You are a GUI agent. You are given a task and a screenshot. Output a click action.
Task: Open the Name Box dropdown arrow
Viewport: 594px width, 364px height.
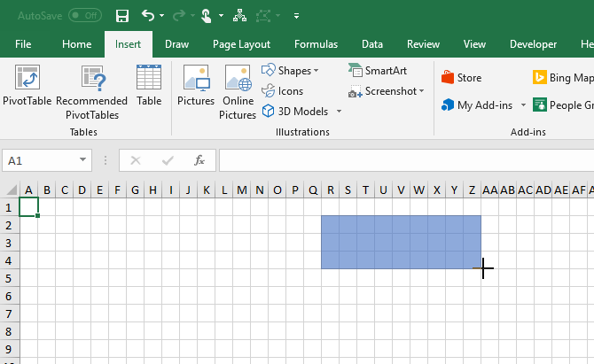click(83, 160)
